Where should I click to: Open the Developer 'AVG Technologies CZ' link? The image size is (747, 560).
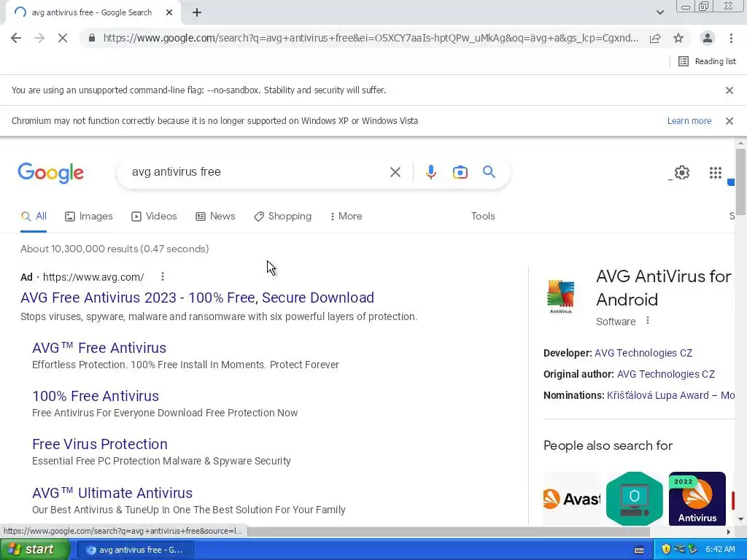pos(643,354)
